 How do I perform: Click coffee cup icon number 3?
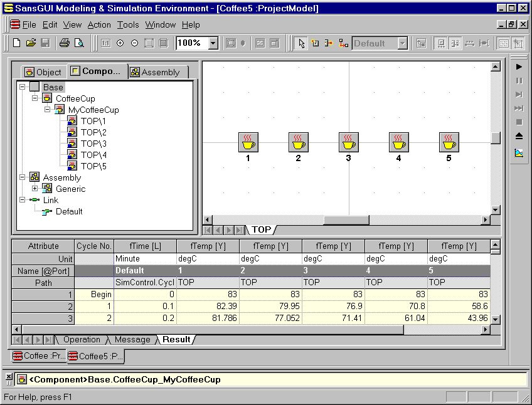348,142
